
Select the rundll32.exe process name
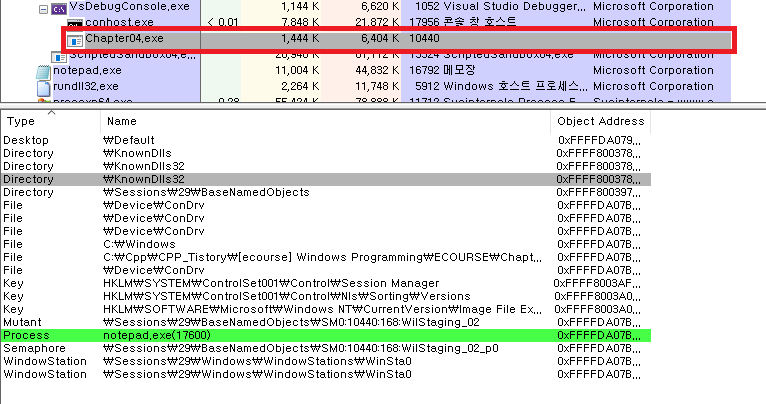[86, 86]
